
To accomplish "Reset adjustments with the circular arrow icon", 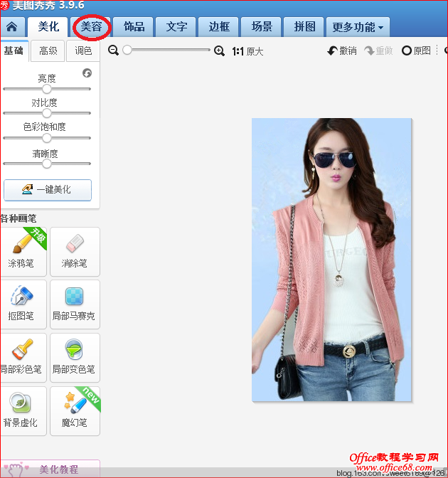I will [87, 73].
